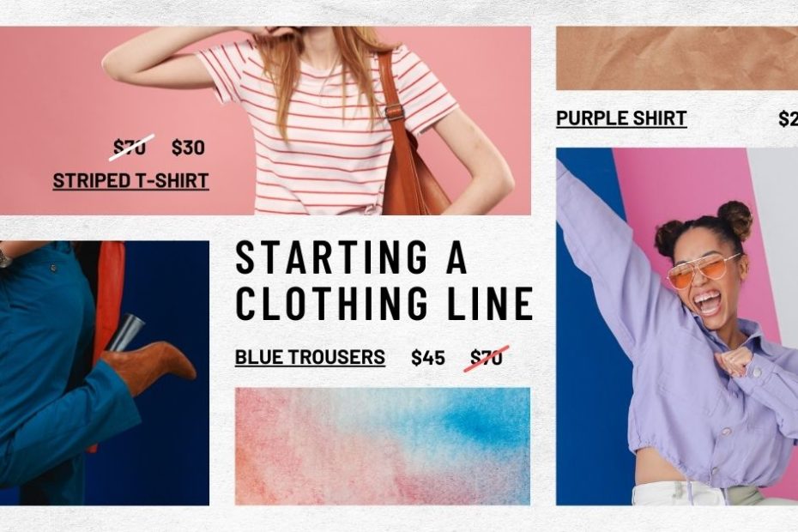Select the word 'CLOTHING' in the headline
Image resolution: width=798 pixels, height=532 pixels.
click(x=332, y=304)
